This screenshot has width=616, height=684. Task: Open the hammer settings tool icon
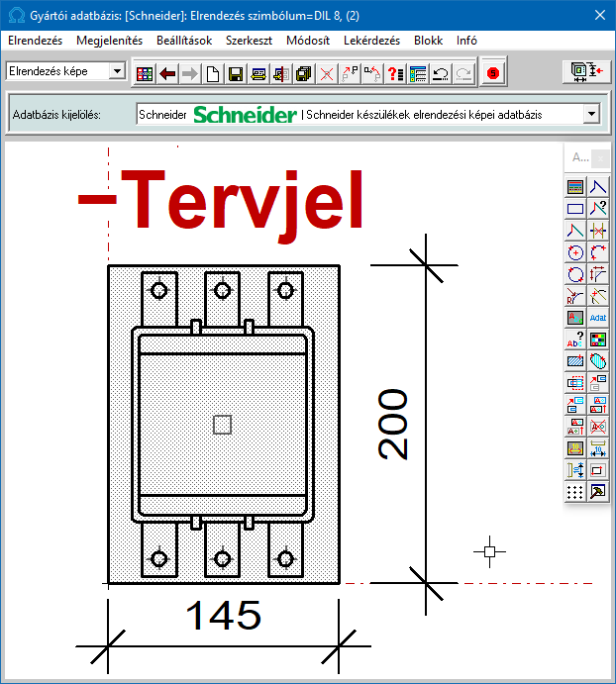598,492
